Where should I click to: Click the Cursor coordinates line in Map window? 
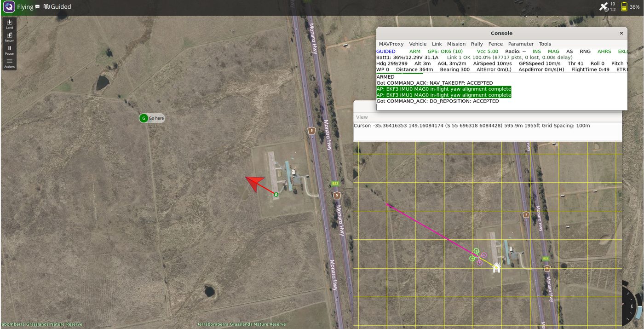[472, 126]
